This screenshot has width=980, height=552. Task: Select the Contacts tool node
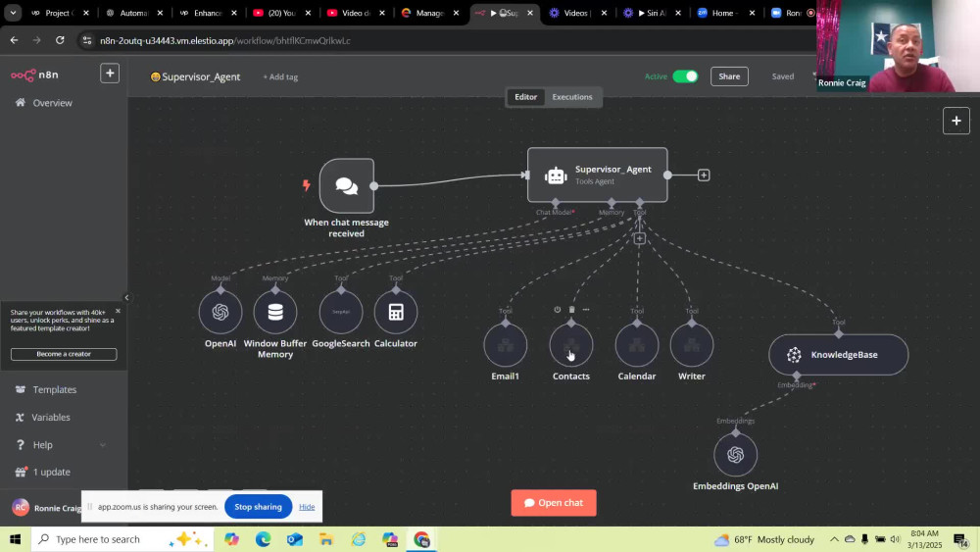tap(571, 344)
